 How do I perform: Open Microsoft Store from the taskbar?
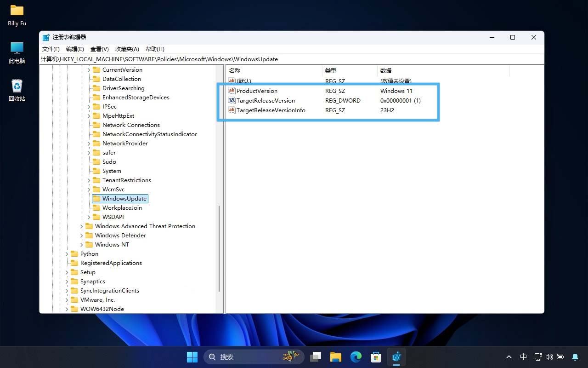(376, 356)
